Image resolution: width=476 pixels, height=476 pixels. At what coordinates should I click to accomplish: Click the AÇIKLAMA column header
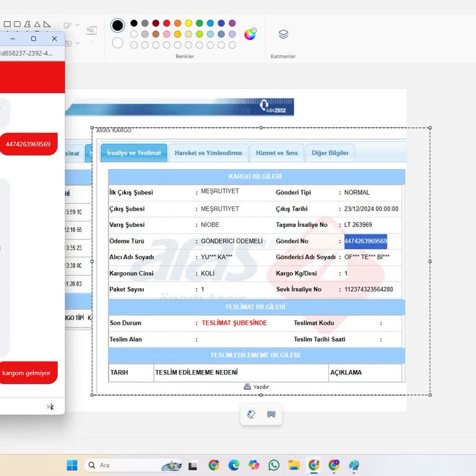pos(346,372)
